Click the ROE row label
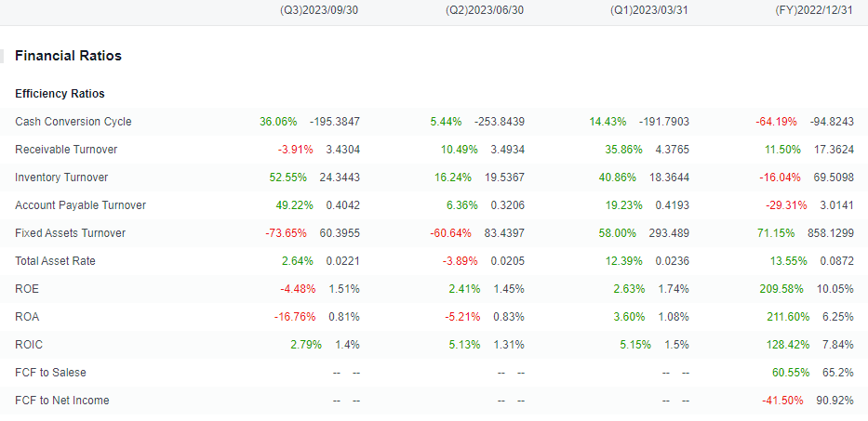 27,289
